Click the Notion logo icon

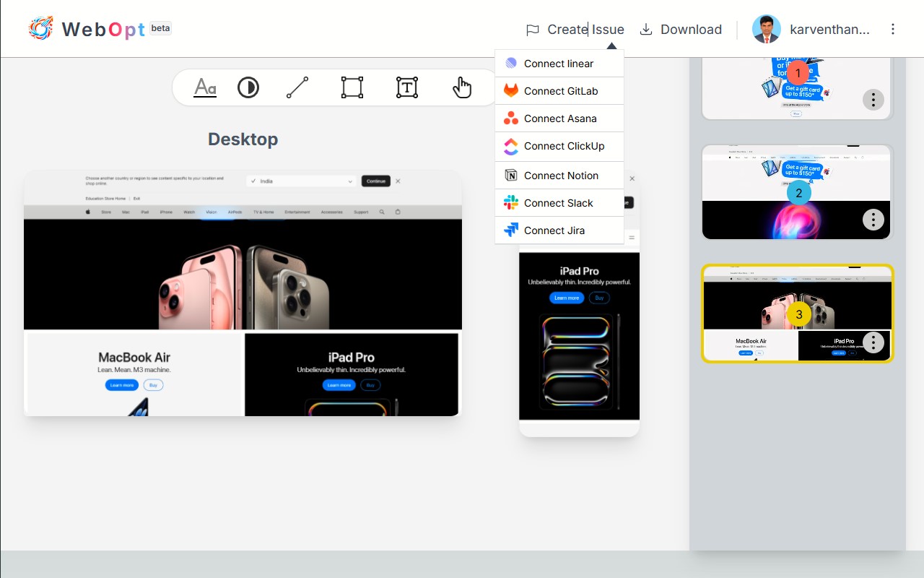[511, 176]
